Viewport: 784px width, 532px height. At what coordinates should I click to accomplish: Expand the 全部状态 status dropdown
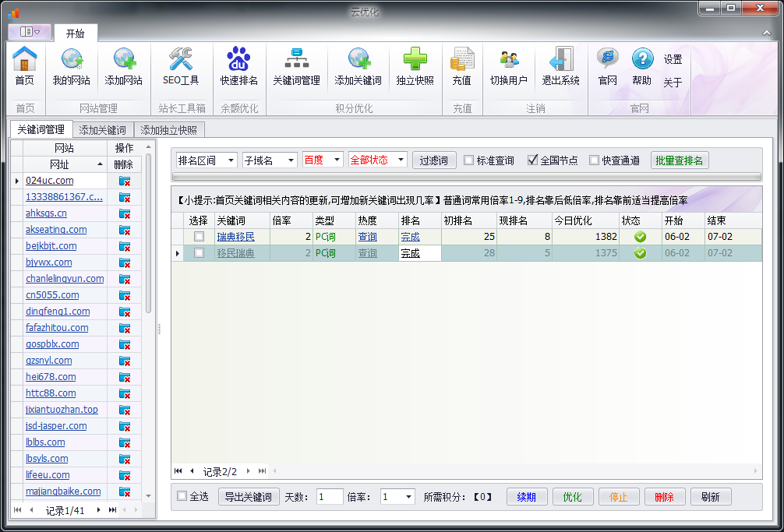point(378,160)
